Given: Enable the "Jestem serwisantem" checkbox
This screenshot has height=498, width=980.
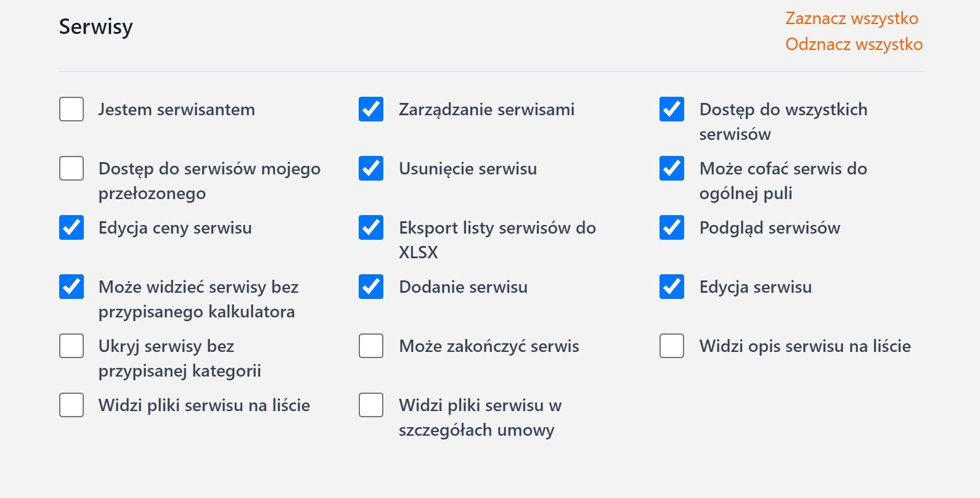Looking at the screenshot, I should pyautogui.click(x=71, y=109).
